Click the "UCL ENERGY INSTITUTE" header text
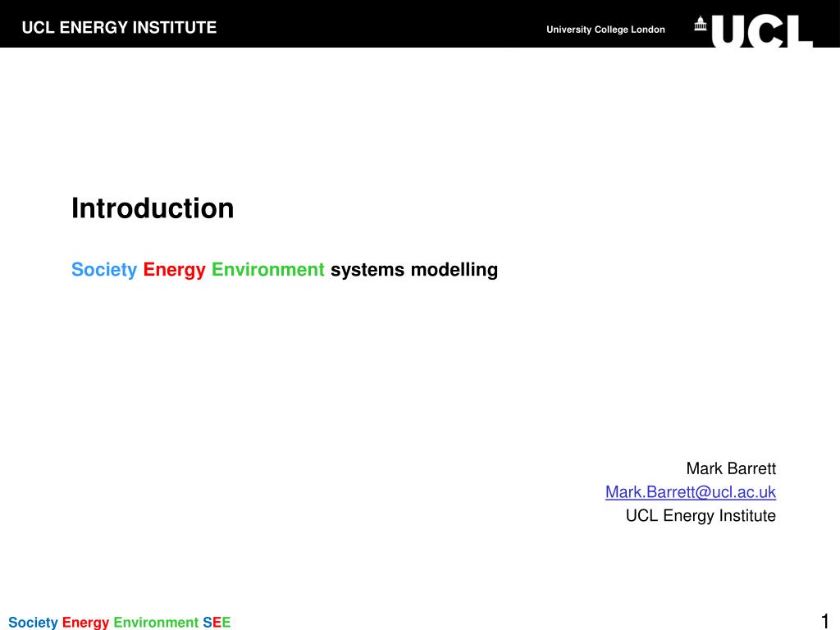840x630 pixels. point(119,27)
